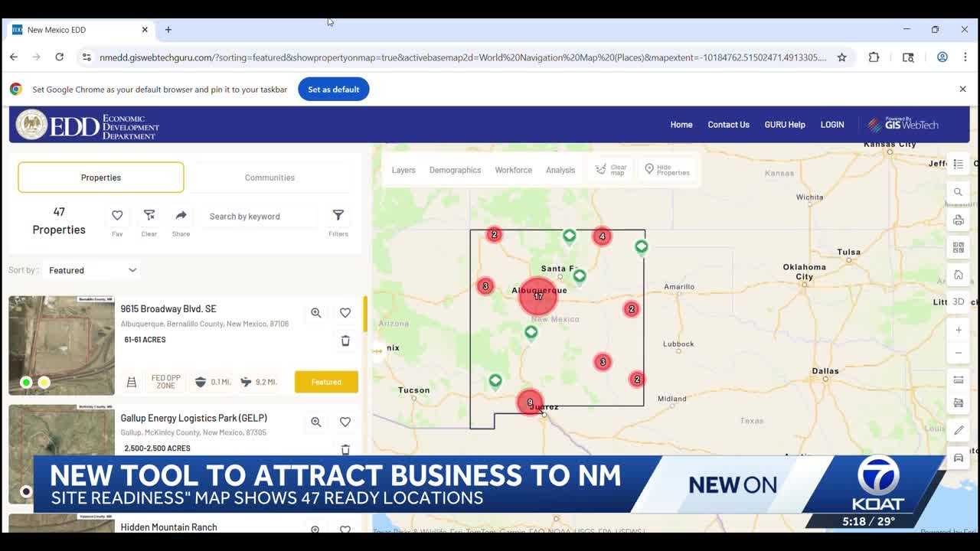Click the print icon on the map sidebar
The image size is (980, 551).
[x=959, y=220]
